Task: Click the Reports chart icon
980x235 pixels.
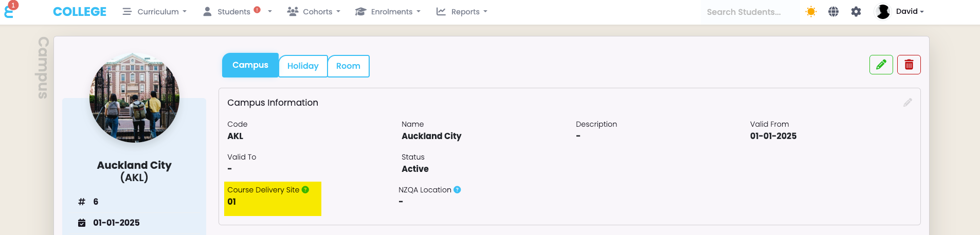Action: coord(441,11)
